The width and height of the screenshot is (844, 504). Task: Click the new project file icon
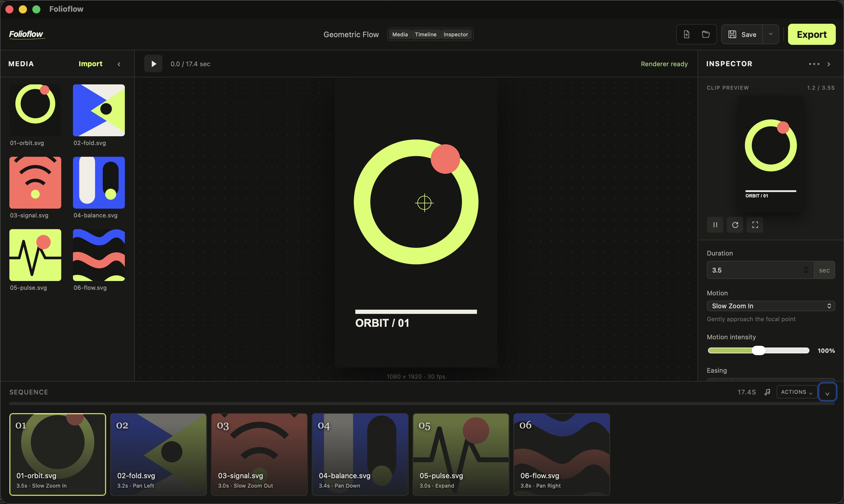tap(686, 34)
